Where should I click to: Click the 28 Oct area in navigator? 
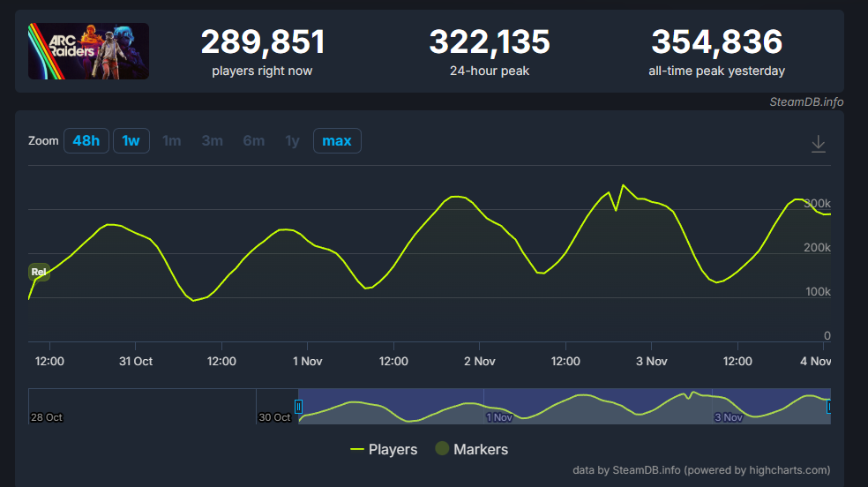click(48, 416)
